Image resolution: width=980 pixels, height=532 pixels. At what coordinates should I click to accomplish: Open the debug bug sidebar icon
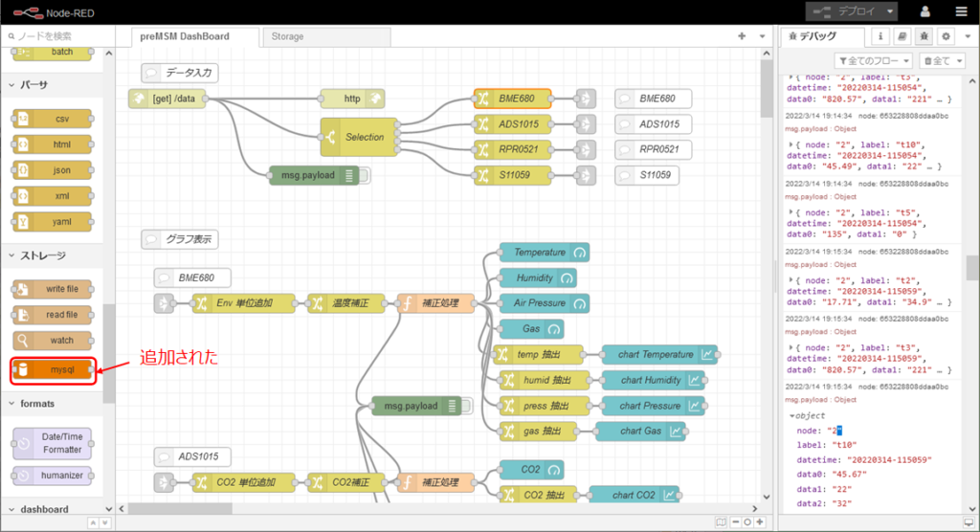(x=924, y=37)
